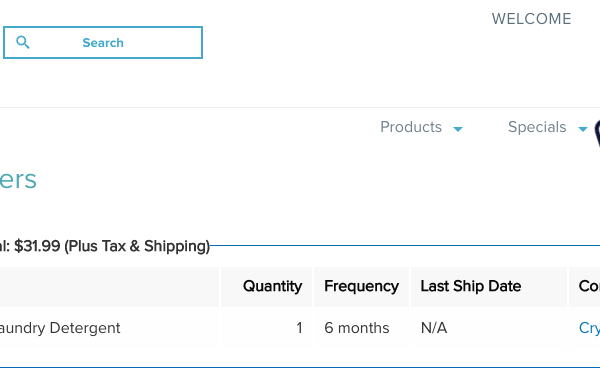Click the WELCOME text in the header
This screenshot has height=388, width=600.
[532, 19]
